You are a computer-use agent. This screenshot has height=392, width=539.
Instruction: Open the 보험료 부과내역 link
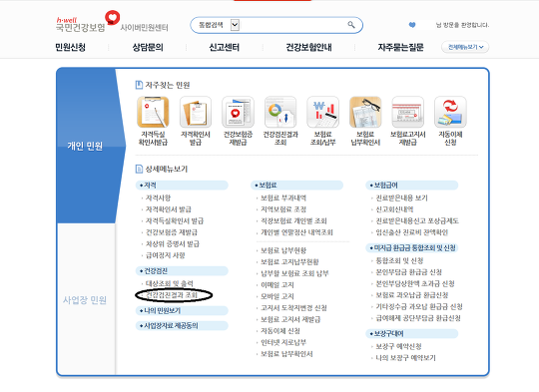coord(283,197)
